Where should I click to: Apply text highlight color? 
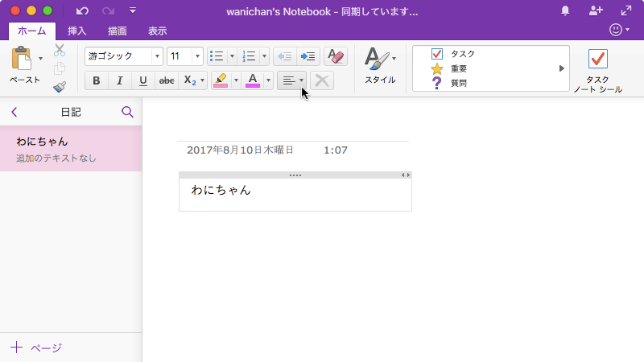221,80
